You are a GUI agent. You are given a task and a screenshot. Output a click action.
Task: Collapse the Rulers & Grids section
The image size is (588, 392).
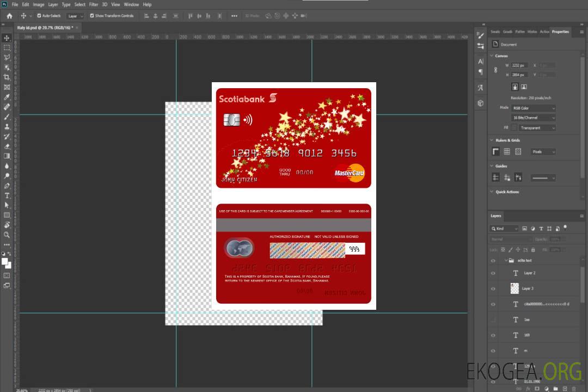[x=492, y=140]
